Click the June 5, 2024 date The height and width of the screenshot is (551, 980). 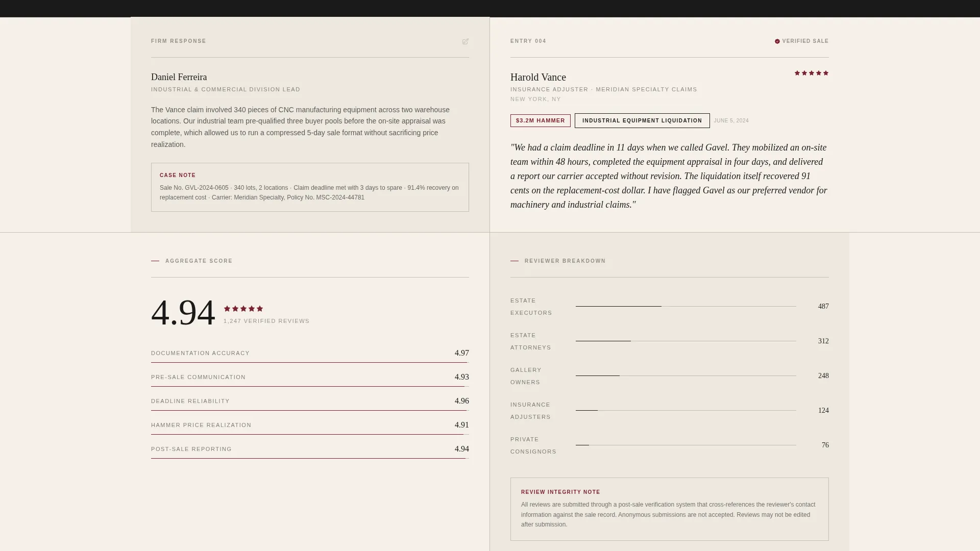point(731,121)
